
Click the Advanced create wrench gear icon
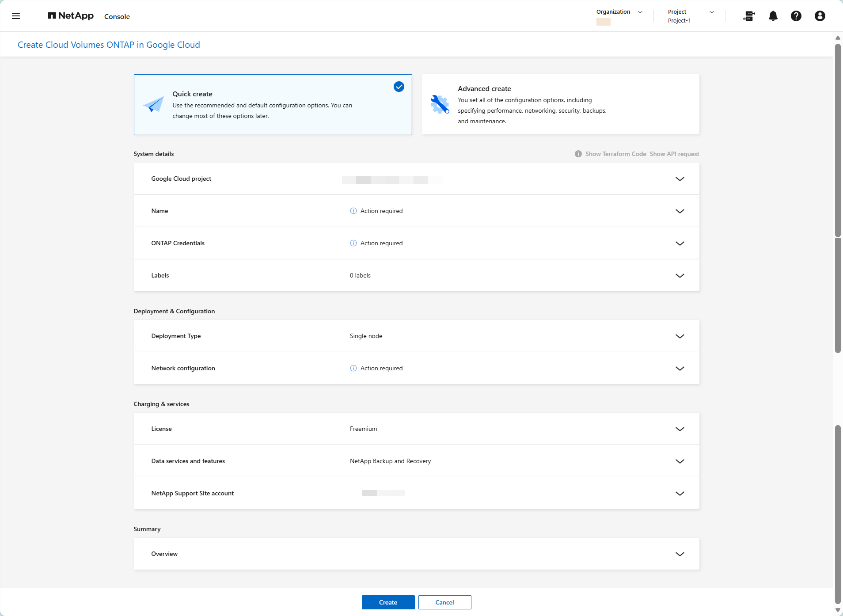pos(440,104)
